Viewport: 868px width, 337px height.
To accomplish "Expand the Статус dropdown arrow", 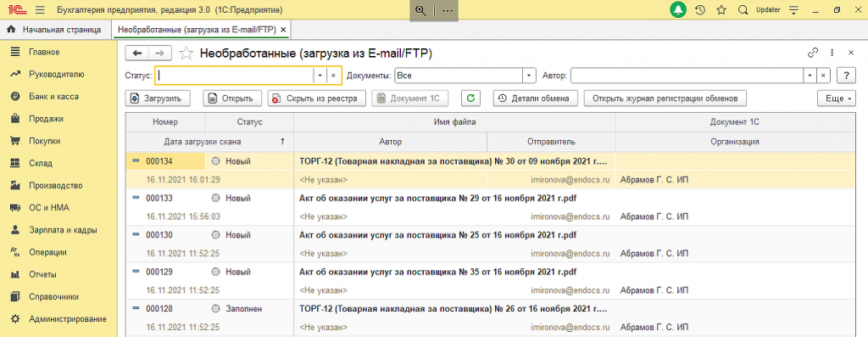I will tap(320, 76).
